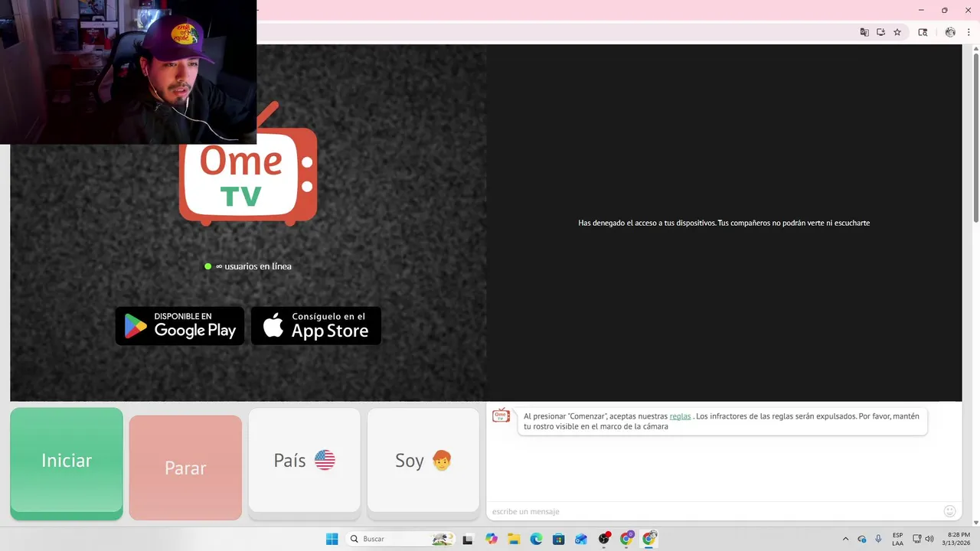Viewport: 980px width, 551px height.
Task: Open the Chrome profile avatar
Action: click(x=950, y=32)
